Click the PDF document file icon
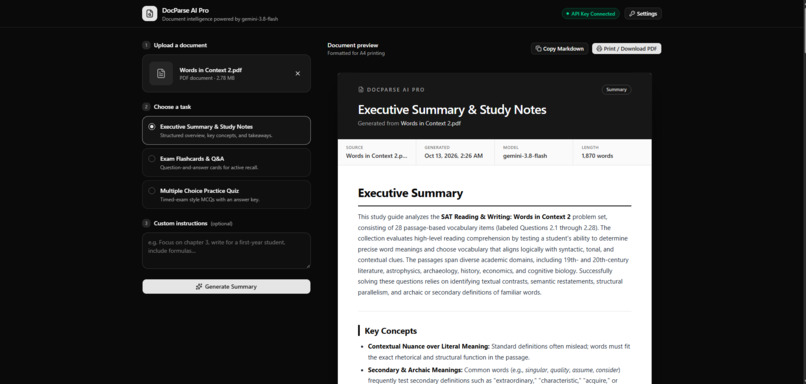The image size is (806, 384). pos(161,74)
